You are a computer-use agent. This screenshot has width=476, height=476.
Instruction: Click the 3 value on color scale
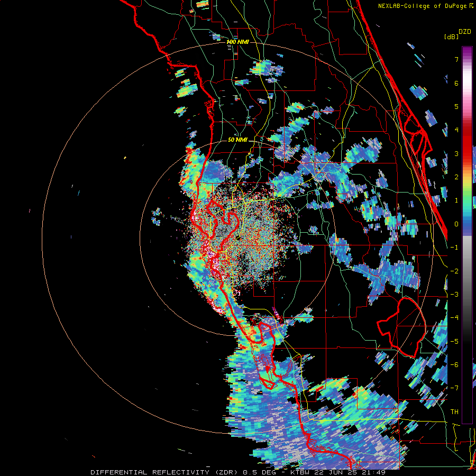456,153
